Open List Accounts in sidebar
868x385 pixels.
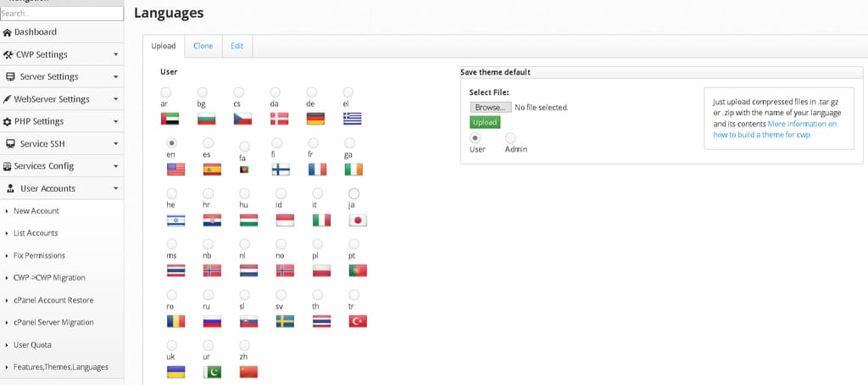tap(36, 233)
